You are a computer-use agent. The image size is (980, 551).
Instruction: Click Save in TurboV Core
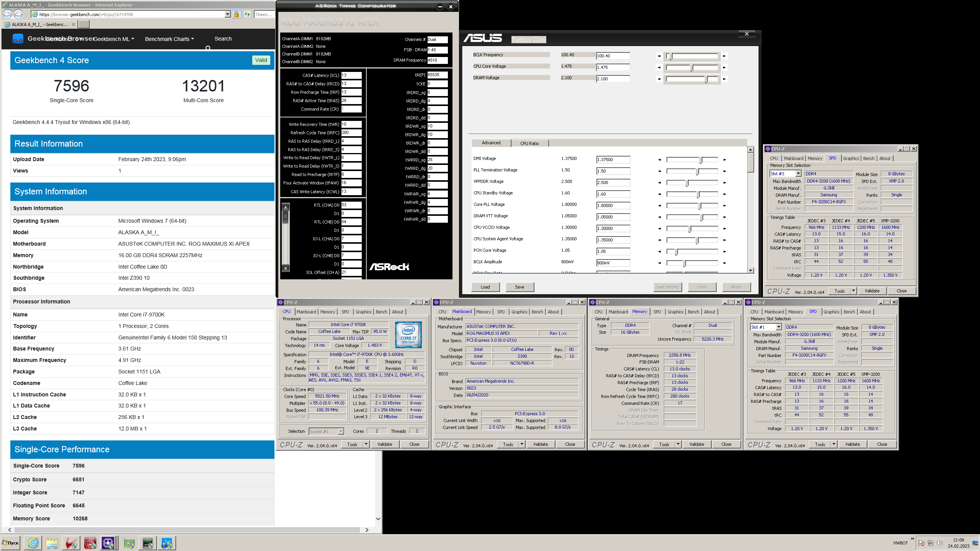(519, 287)
